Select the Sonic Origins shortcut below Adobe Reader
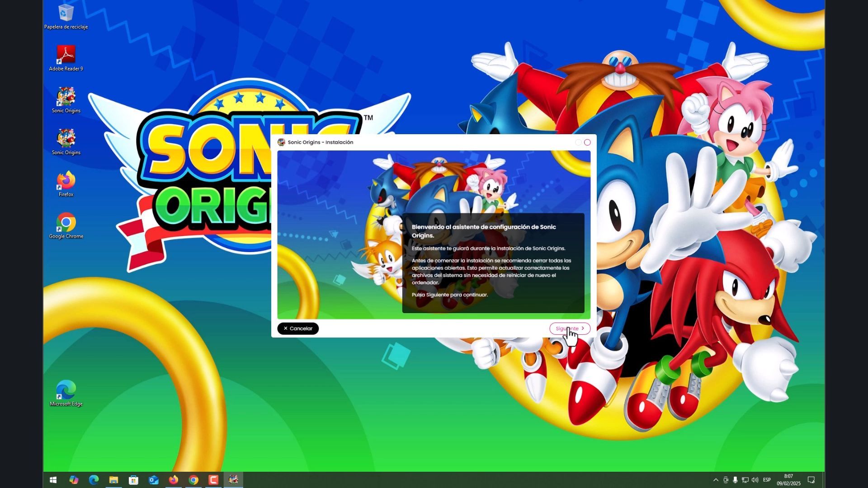 [66, 100]
